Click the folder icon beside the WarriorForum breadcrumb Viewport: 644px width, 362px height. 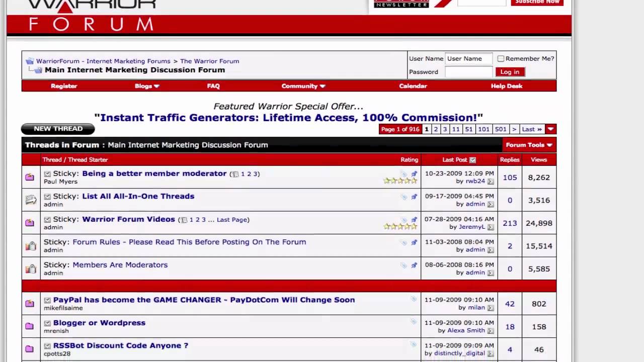30,61
